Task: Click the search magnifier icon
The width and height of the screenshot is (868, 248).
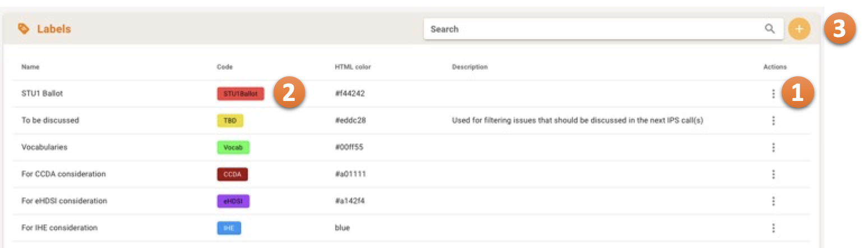Action: point(770,29)
